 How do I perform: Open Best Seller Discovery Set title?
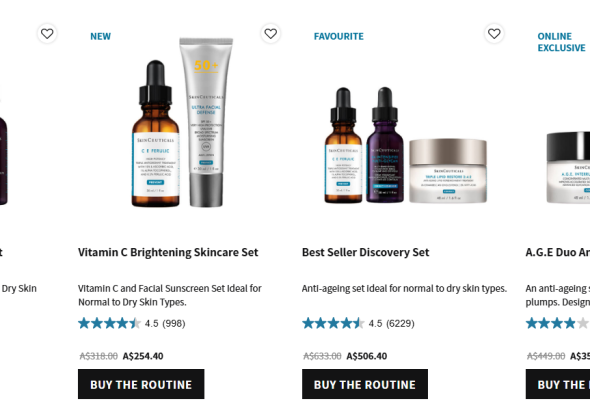365,252
